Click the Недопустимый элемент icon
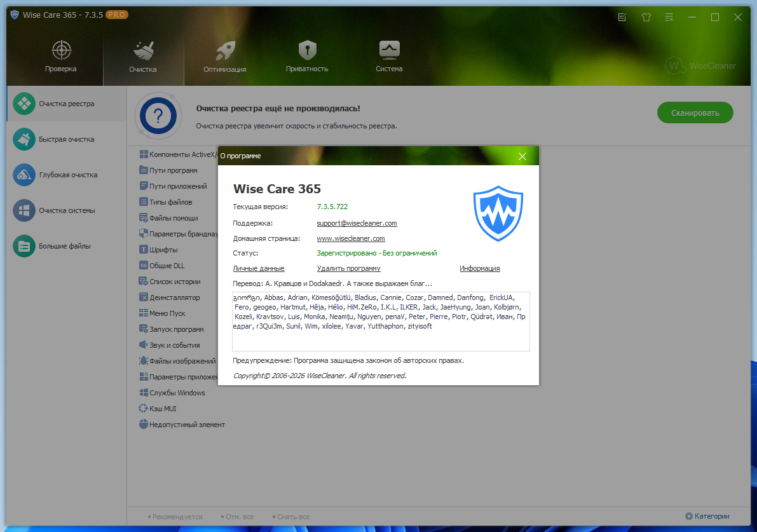 click(x=144, y=425)
